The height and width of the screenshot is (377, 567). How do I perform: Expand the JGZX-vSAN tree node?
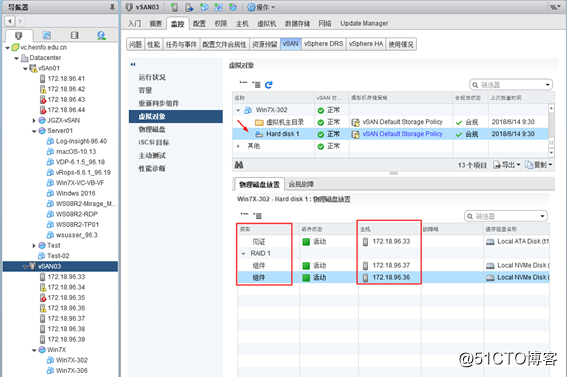(x=34, y=120)
